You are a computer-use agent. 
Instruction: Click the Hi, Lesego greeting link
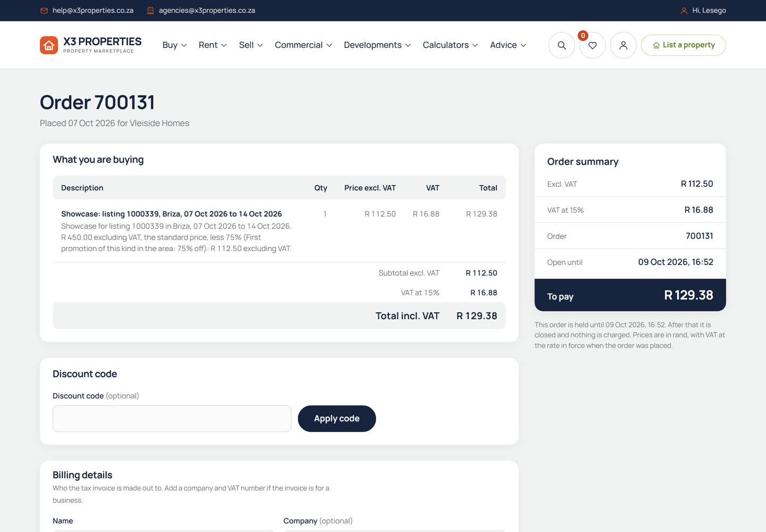pyautogui.click(x=709, y=11)
